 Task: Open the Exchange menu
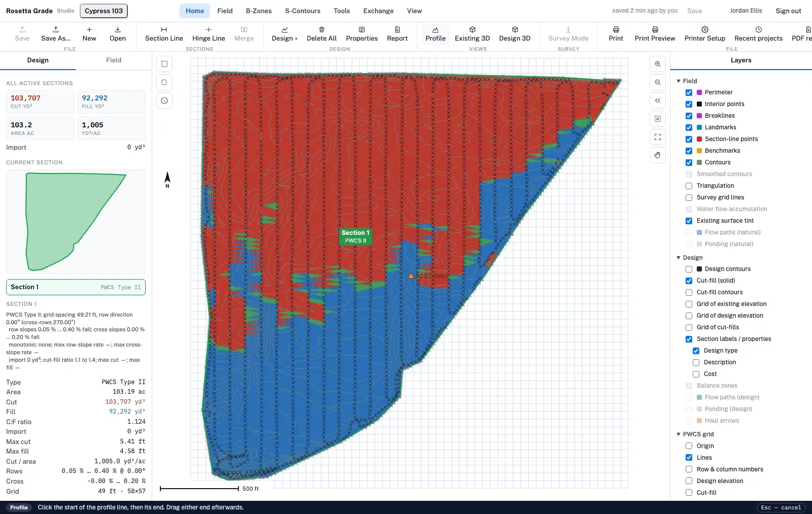(378, 11)
